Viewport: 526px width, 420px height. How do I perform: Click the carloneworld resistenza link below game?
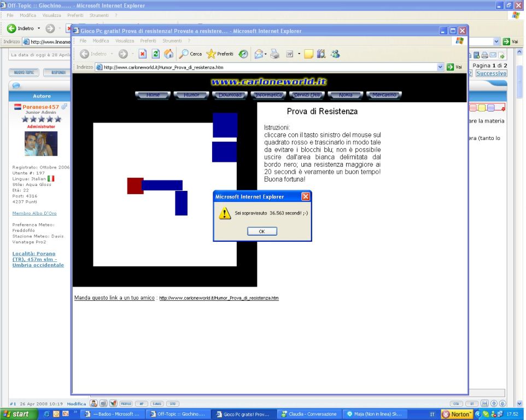tap(219, 298)
